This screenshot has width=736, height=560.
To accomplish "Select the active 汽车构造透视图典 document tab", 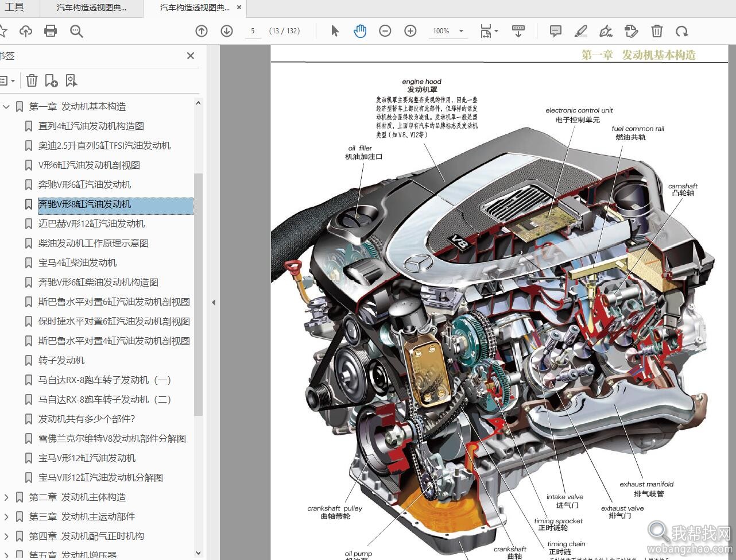I will coord(195,8).
